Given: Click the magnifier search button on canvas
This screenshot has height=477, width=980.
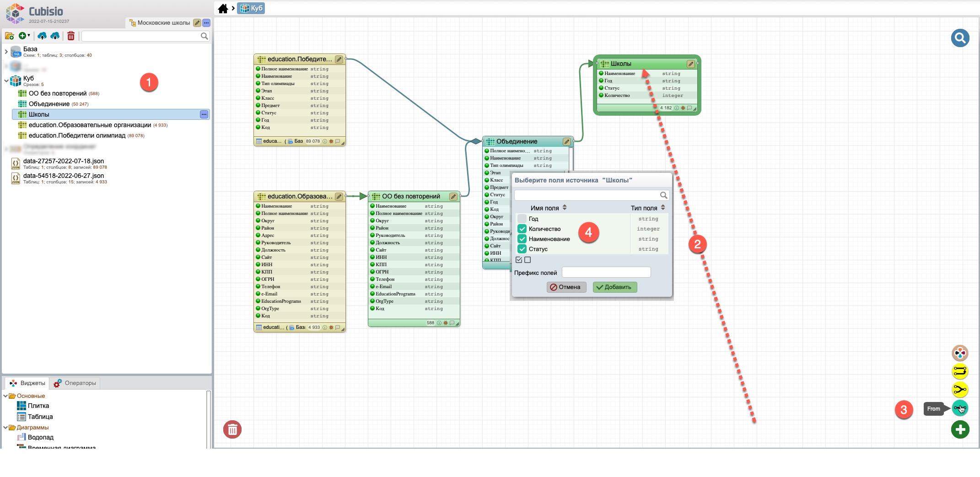Looking at the screenshot, I should (960, 38).
